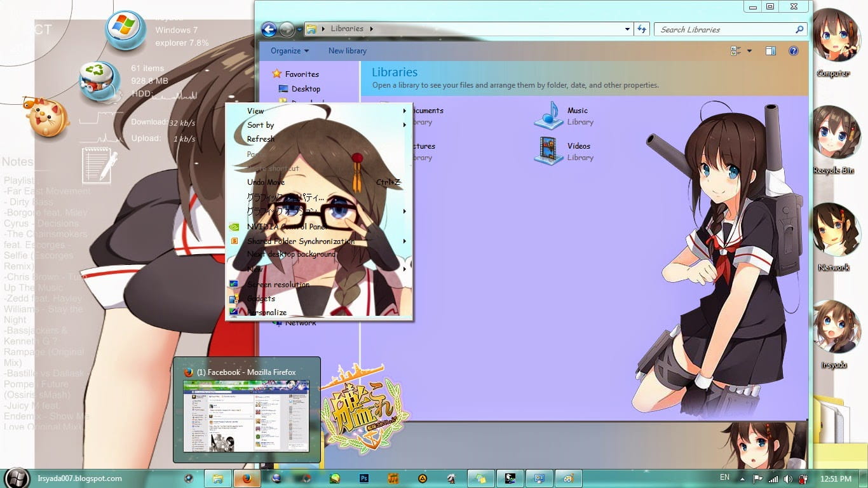Open Explorer help via the question mark icon
Screen dimensions: 868x488
[792, 51]
